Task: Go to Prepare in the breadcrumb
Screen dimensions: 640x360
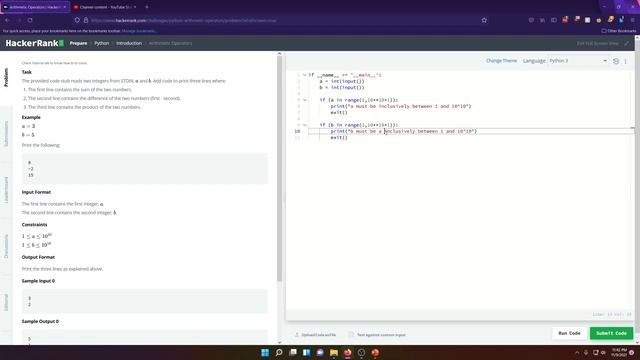Action: [78, 43]
